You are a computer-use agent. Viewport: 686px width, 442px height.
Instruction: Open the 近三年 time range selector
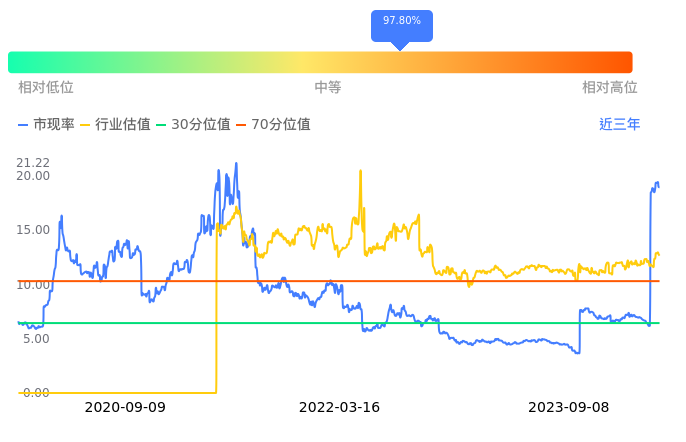click(619, 125)
